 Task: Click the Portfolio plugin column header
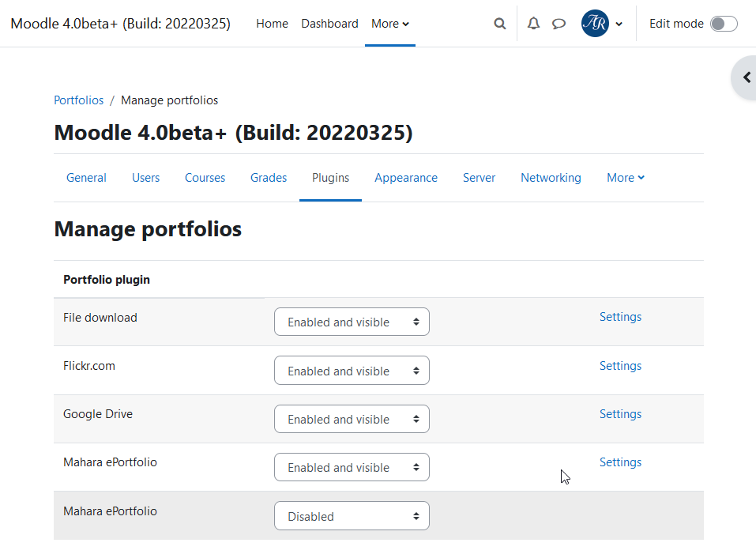point(107,280)
